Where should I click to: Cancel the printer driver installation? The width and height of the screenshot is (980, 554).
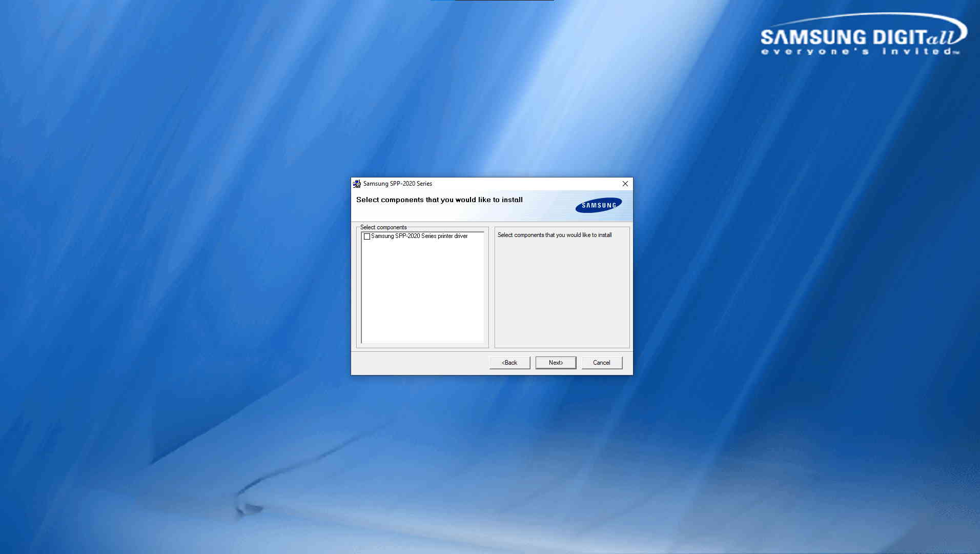click(602, 363)
